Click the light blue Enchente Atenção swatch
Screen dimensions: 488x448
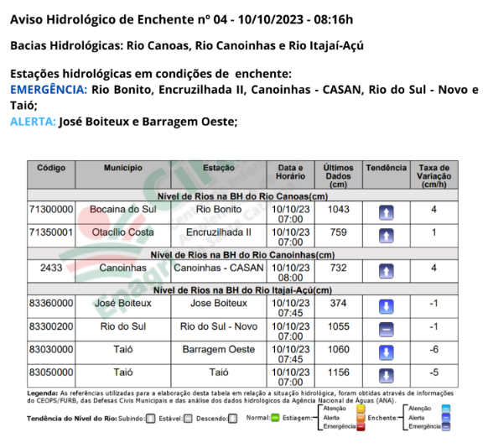pyautogui.click(x=446, y=409)
